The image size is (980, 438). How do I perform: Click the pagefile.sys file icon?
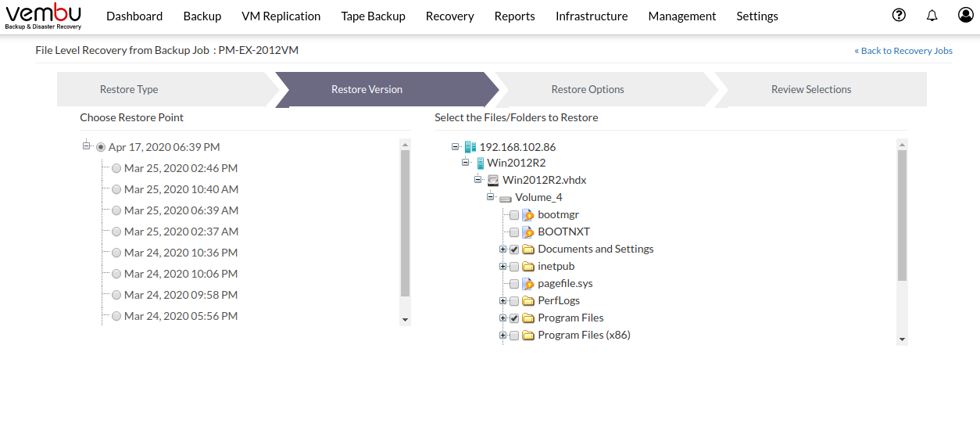point(528,283)
